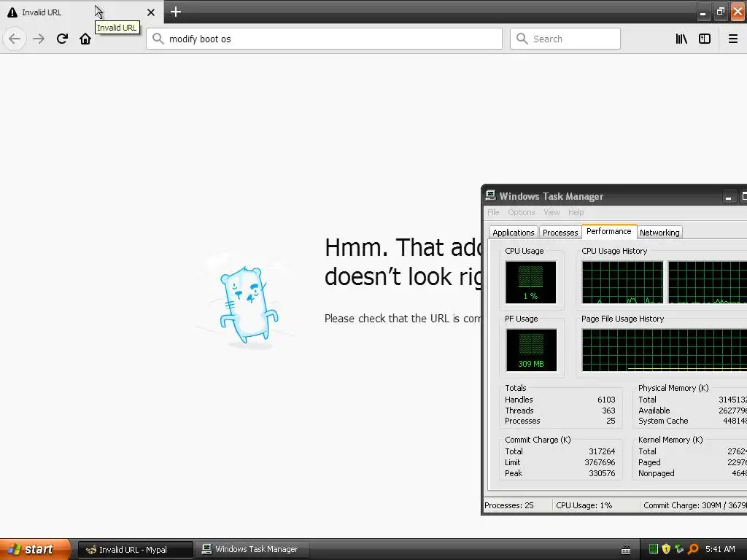Screen dimensions: 747x560
Task: Click the orange magnifier tray icon
Action: [x=693, y=549]
